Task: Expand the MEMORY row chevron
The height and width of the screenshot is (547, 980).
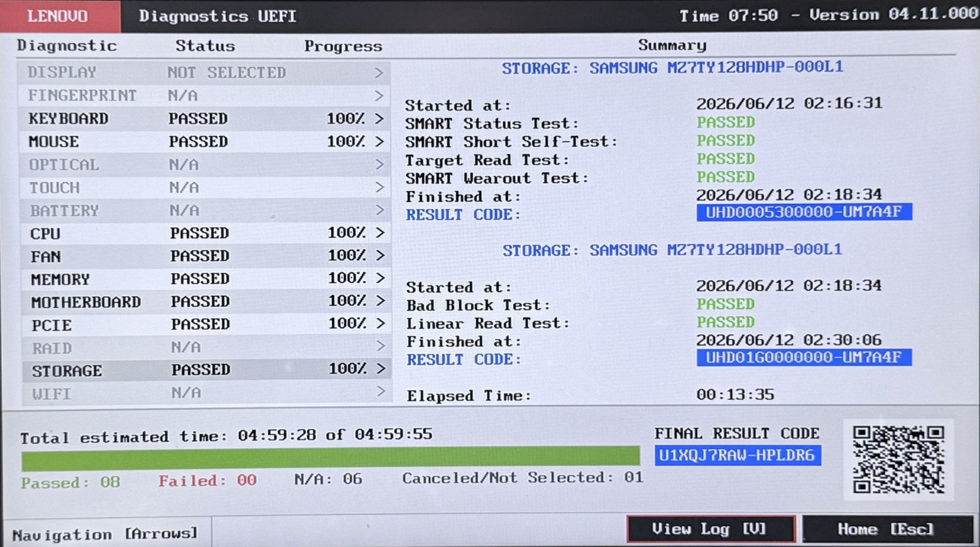Action: coord(380,278)
